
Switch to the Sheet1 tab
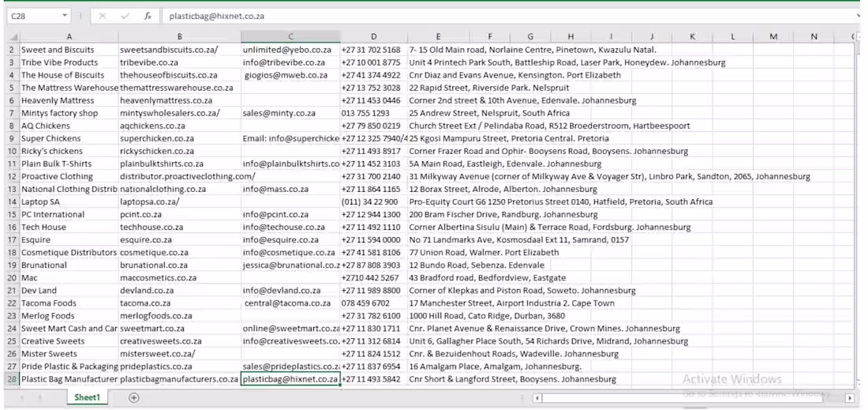point(88,397)
